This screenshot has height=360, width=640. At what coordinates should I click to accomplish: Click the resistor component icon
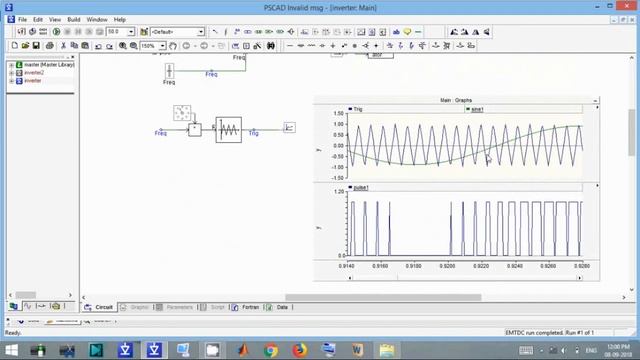tap(311, 46)
